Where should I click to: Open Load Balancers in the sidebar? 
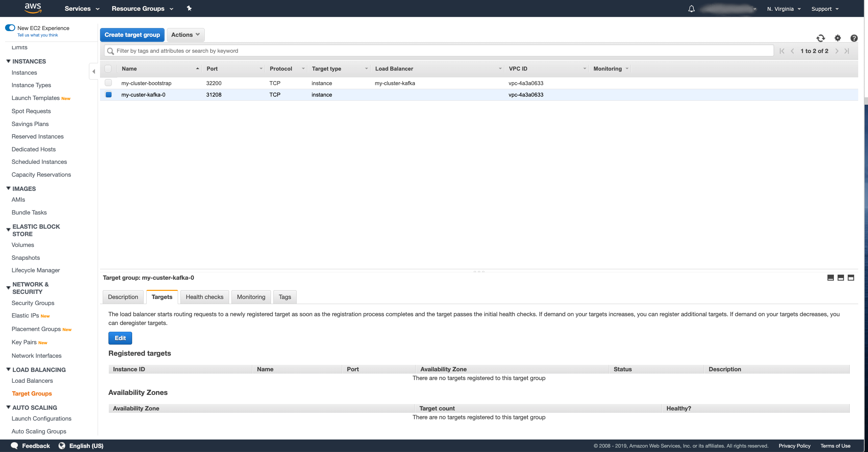click(32, 381)
